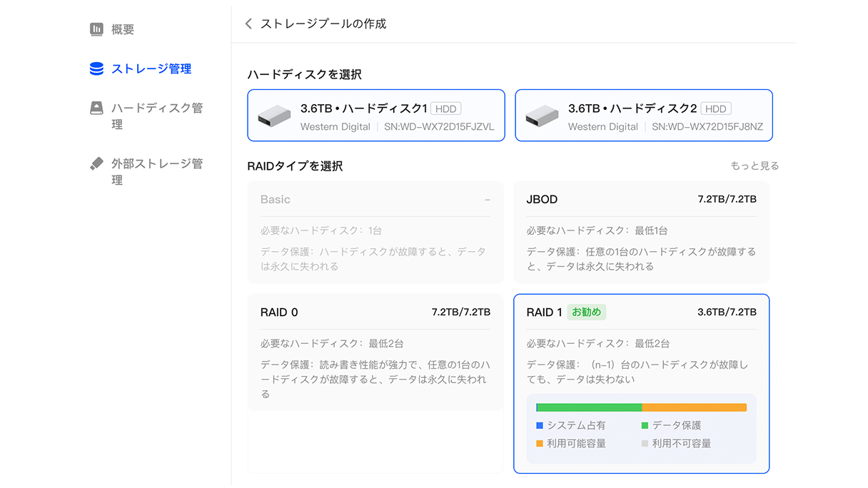Click 必要なハードディスク: 最低1台 text in JBOD
Viewport: 868px width, 488px height.
597,230
